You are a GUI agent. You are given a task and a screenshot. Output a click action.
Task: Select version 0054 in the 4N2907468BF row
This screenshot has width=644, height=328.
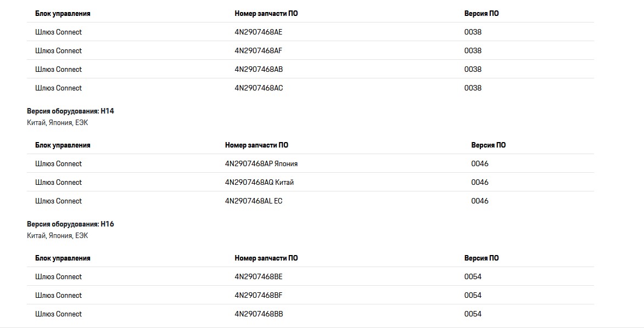pos(473,295)
